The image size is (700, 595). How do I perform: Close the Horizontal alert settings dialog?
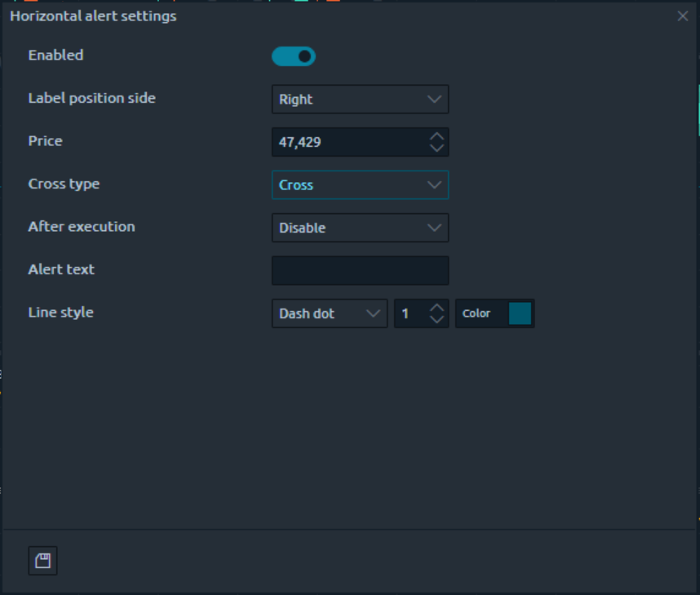[x=683, y=16]
